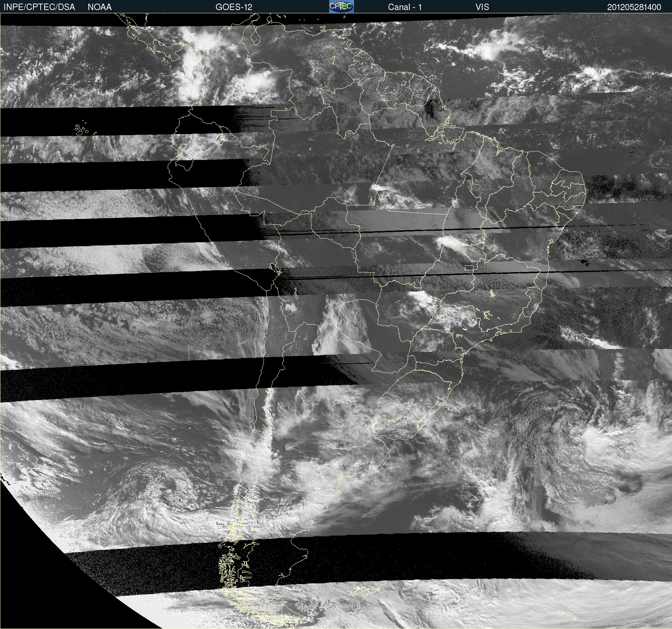Screen dimensions: 672x629
Task: Select the 201205281400 timestamp
Action: click(x=634, y=7)
